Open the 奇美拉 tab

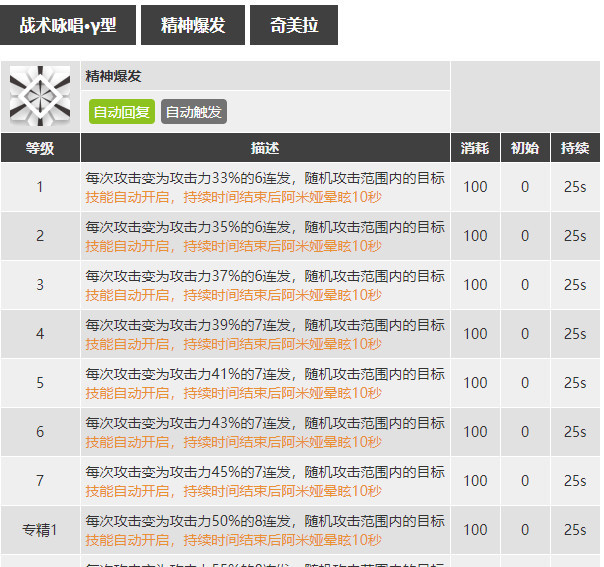point(294,25)
